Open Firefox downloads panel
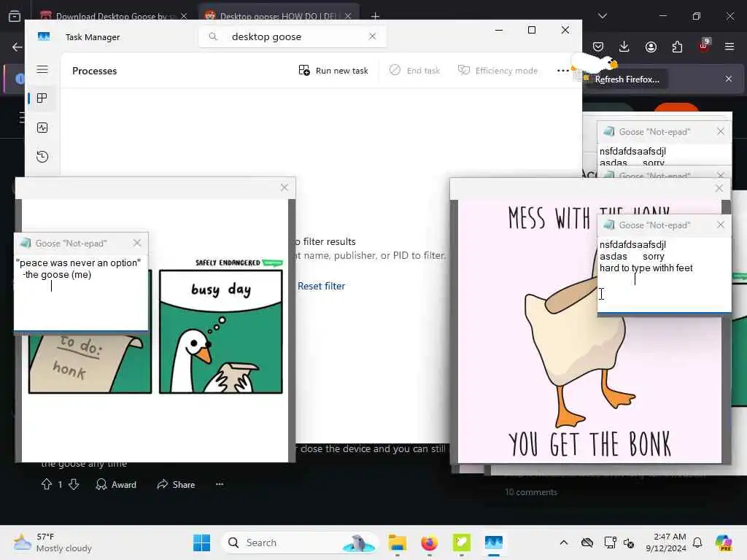The height and width of the screenshot is (560, 747). click(x=624, y=47)
